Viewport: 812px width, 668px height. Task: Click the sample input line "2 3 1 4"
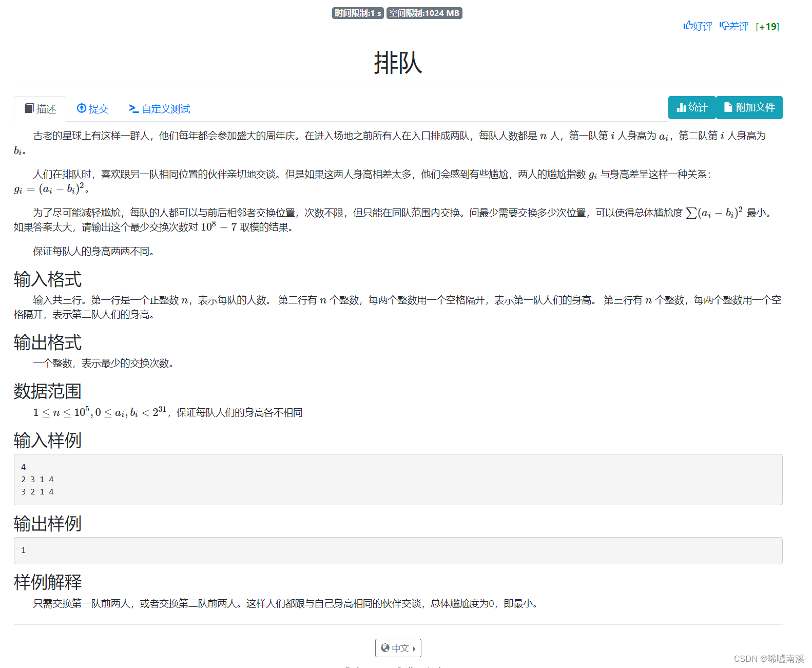coord(37,480)
